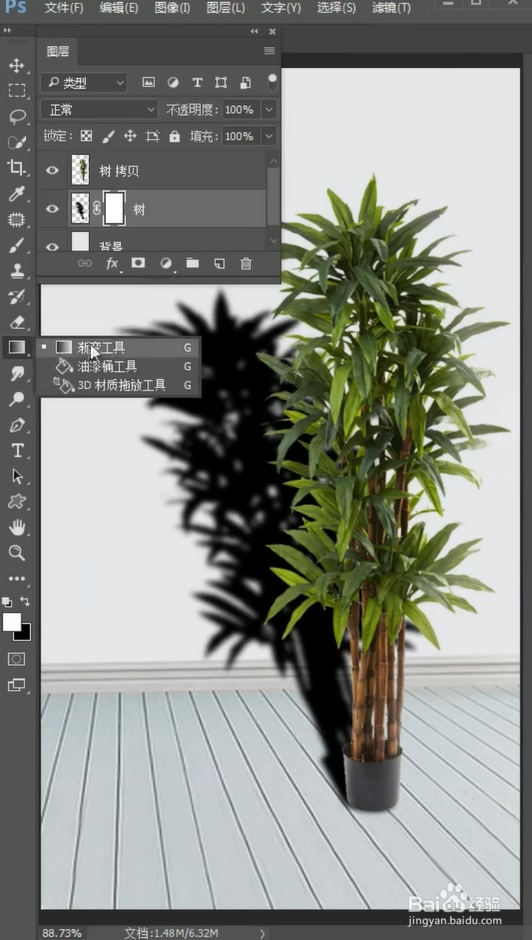
Task: Select the Lasso tool
Action: 17,116
